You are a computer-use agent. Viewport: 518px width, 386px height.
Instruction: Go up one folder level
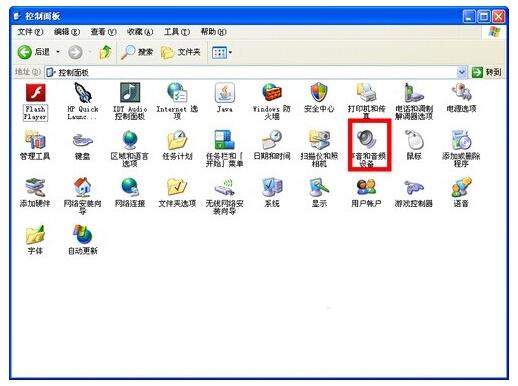[x=105, y=52]
